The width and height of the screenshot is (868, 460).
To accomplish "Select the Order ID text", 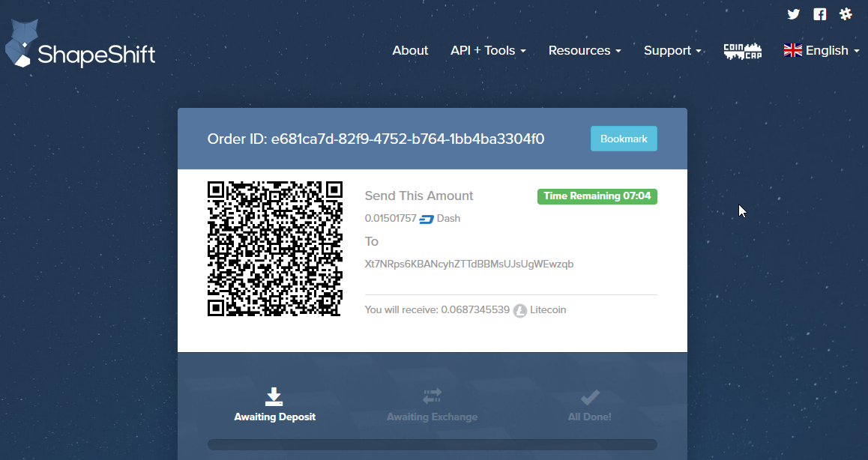I will tap(376, 139).
